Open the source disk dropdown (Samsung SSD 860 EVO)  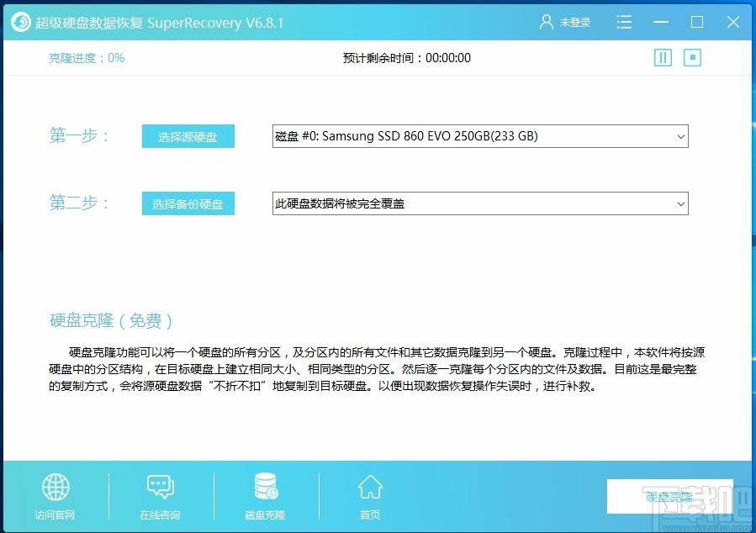coord(480,136)
